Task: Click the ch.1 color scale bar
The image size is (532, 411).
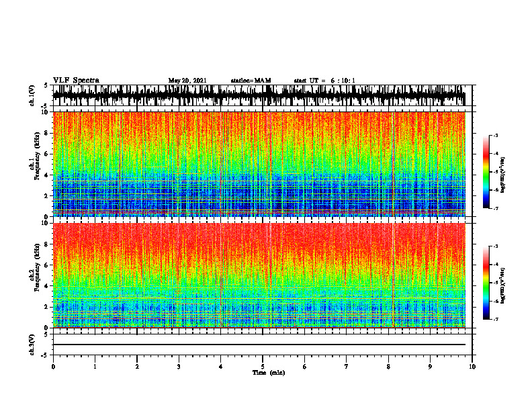Action: point(486,172)
